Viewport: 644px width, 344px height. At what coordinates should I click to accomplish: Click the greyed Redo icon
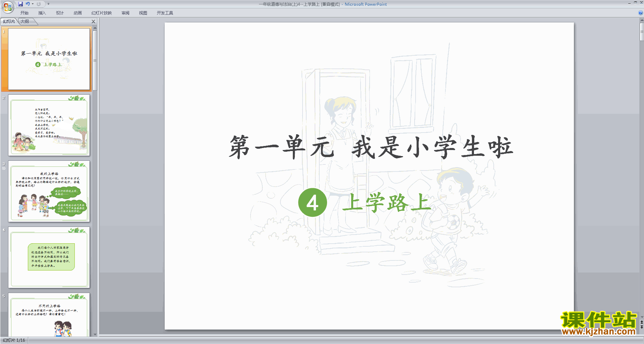[x=39, y=4]
